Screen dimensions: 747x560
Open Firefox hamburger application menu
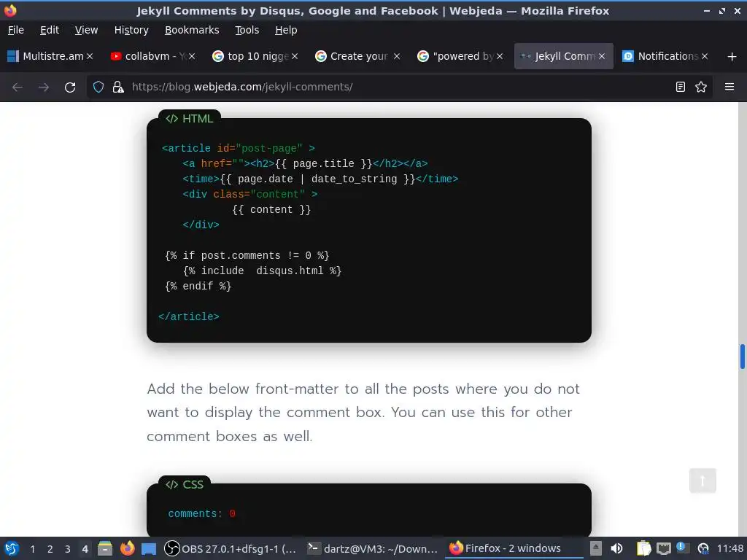(x=729, y=87)
